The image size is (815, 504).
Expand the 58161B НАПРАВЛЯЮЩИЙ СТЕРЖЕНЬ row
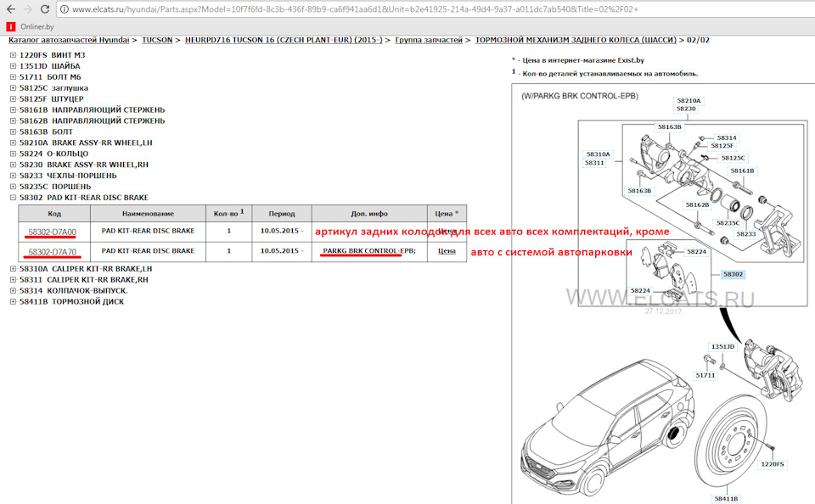click(13, 109)
